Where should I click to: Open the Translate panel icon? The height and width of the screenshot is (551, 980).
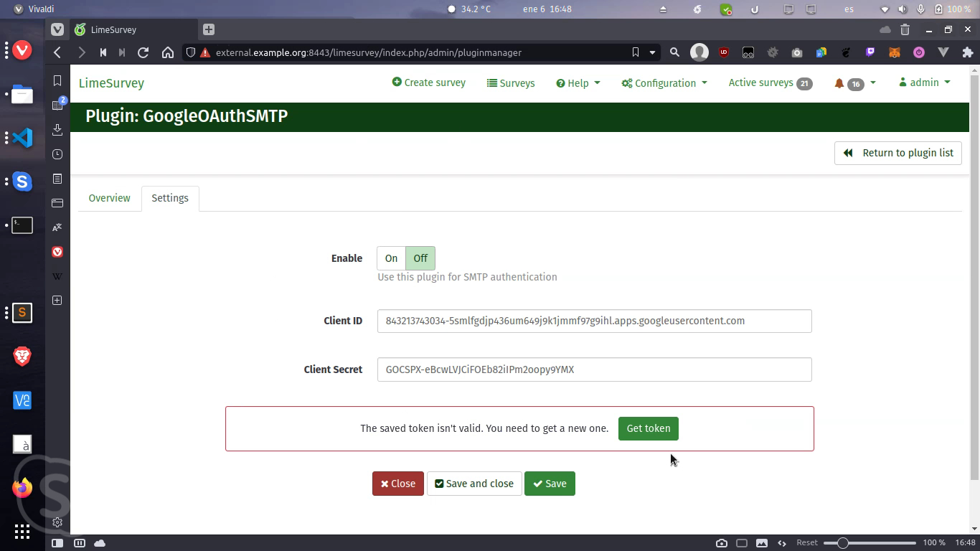(x=57, y=227)
